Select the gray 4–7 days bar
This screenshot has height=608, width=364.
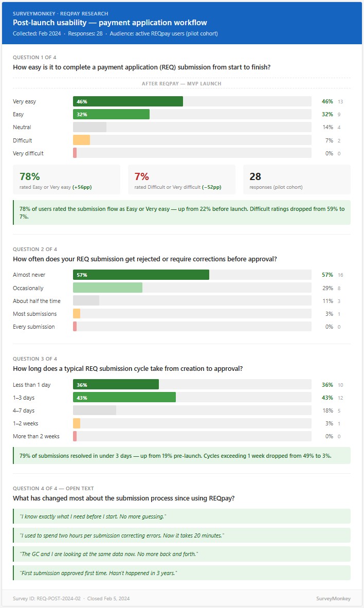click(95, 410)
